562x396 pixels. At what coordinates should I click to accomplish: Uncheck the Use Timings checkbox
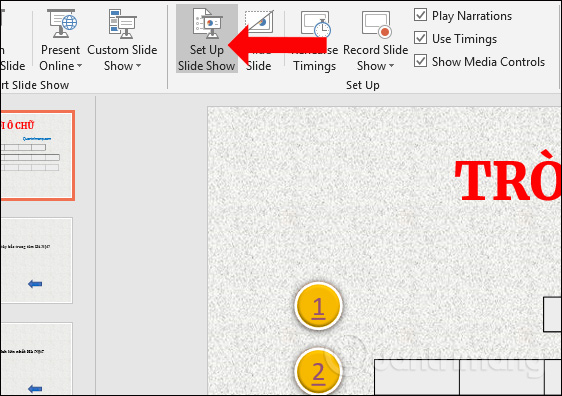(x=420, y=38)
